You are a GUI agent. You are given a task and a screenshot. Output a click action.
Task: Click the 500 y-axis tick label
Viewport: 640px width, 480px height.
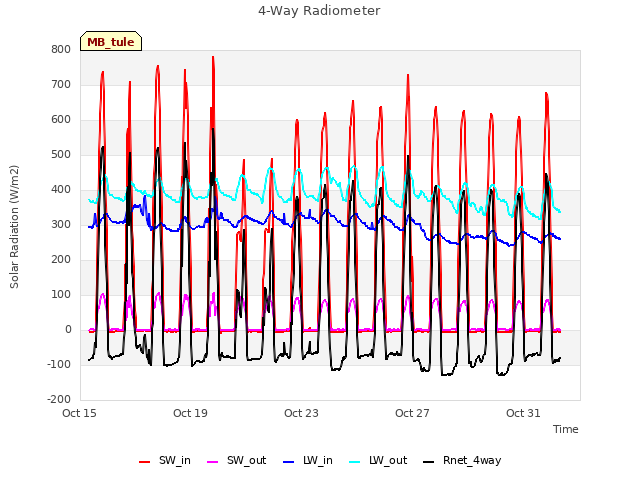click(61, 155)
